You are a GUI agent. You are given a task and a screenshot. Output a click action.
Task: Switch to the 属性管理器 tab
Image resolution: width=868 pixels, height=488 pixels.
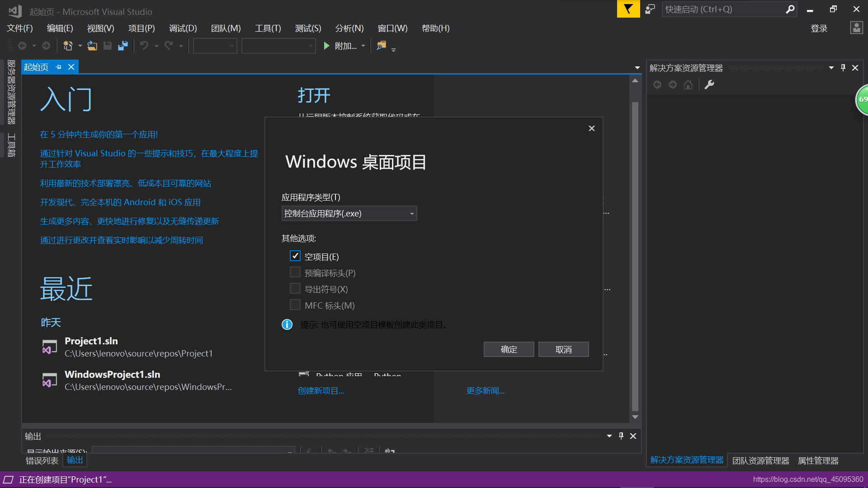[x=818, y=460]
